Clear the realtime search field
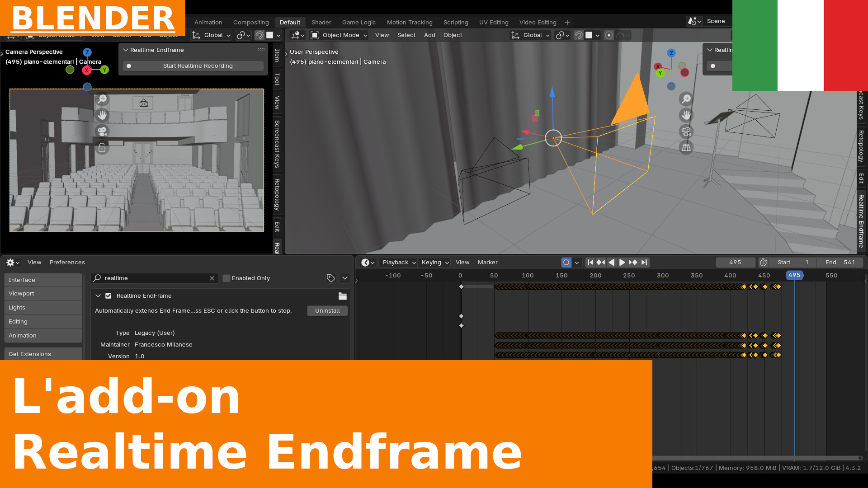This screenshot has height=488, width=868. (x=212, y=278)
